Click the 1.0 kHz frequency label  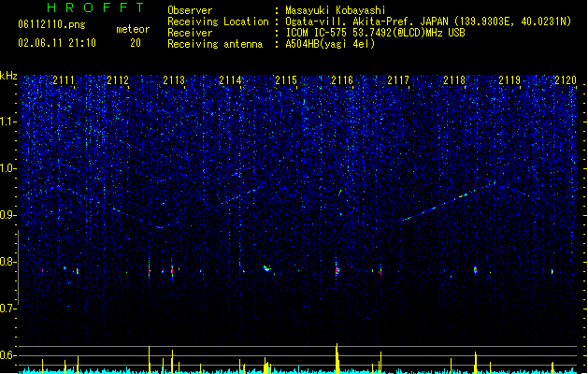coord(8,168)
